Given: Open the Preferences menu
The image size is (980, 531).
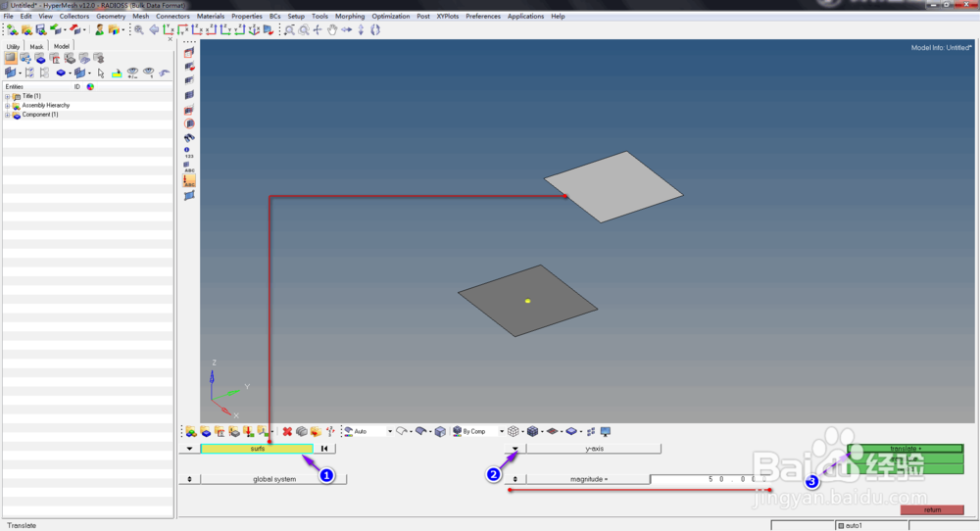Looking at the screenshot, I should [482, 17].
